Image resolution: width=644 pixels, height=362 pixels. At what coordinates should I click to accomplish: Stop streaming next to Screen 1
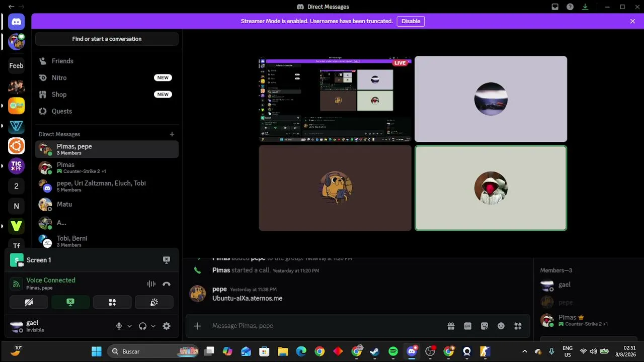167,260
